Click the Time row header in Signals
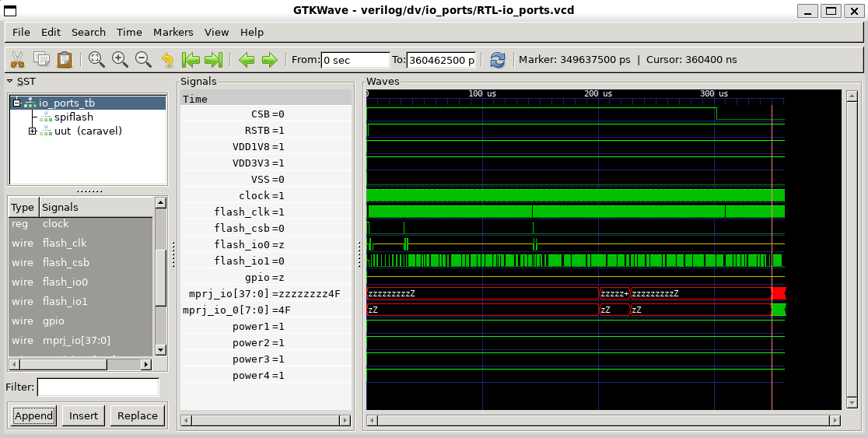This screenshot has width=868, height=438. 266,99
